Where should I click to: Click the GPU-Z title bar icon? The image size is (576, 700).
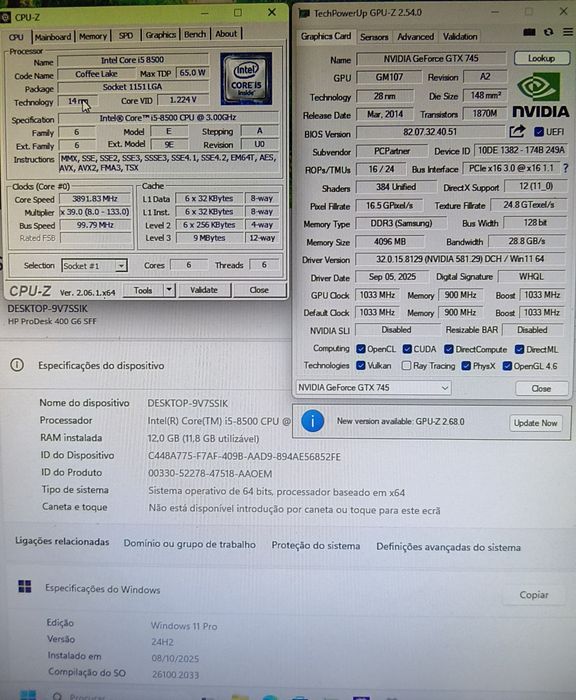tap(304, 13)
